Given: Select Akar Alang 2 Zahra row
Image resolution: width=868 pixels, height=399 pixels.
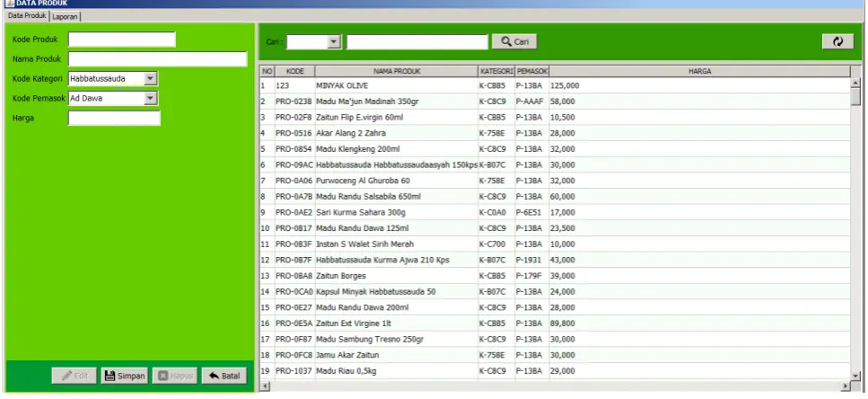Looking at the screenshot, I should tap(556, 133).
